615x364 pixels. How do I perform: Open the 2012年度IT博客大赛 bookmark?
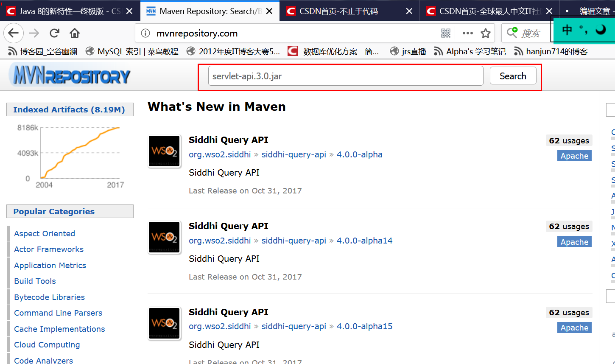[233, 51]
